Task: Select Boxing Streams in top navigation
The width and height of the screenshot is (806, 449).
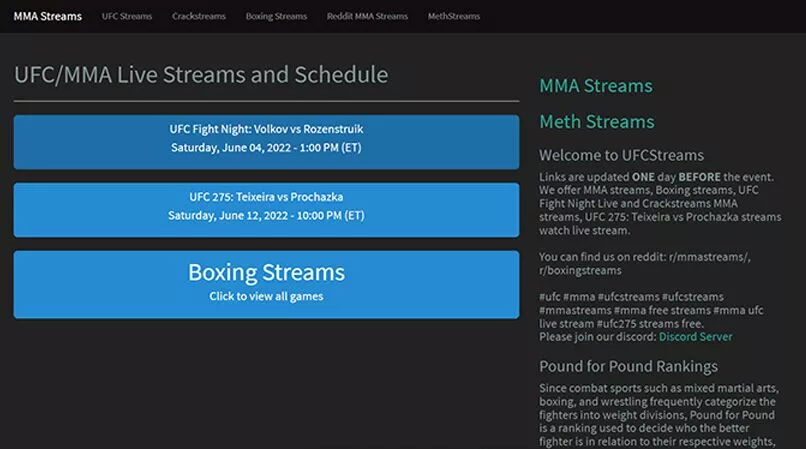Action: point(276,16)
